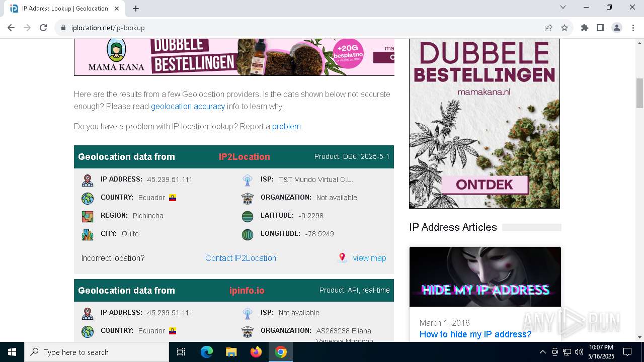Screen dimensions: 644x362
Task: Open the Windows Start menu
Action: (x=12, y=352)
